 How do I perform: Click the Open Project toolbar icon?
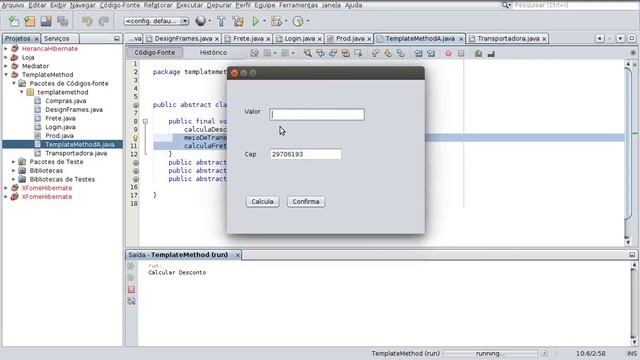click(x=46, y=21)
